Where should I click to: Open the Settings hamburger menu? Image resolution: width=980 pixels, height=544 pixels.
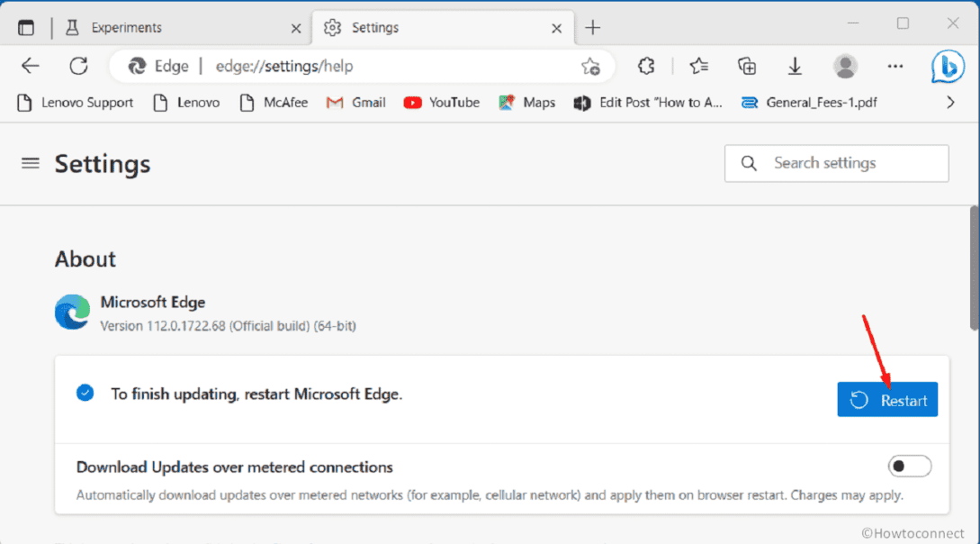(30, 163)
